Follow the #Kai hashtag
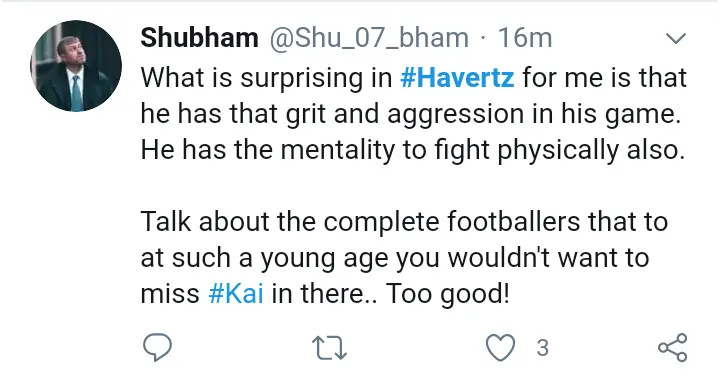 coord(236,293)
